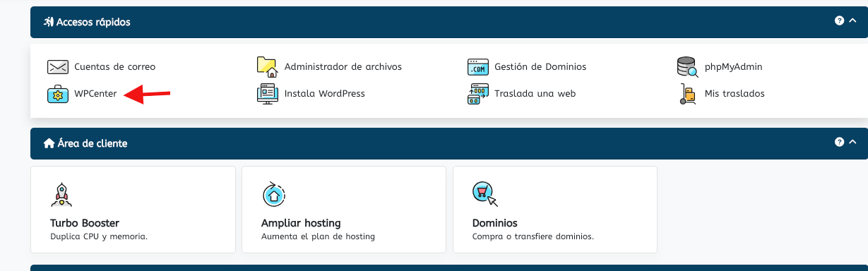Viewport: 868px width, 271px height.
Task: Click the Mis traslados hand truck icon
Action: (687, 93)
